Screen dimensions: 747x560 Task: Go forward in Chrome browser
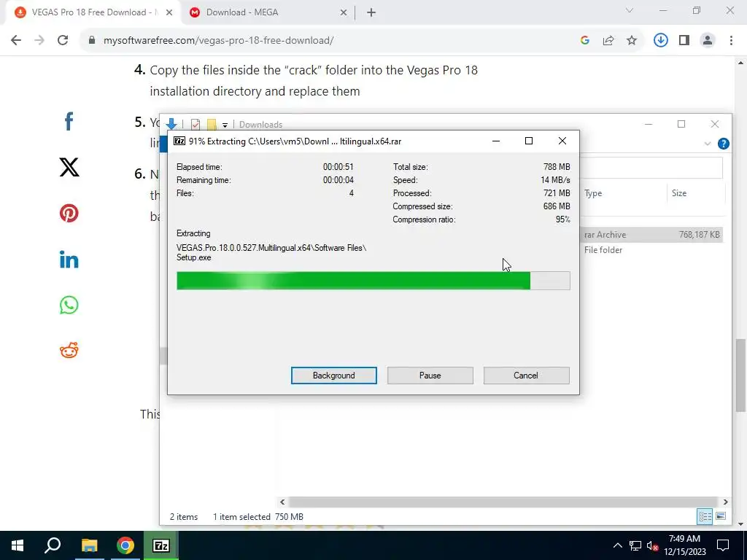[x=39, y=41]
